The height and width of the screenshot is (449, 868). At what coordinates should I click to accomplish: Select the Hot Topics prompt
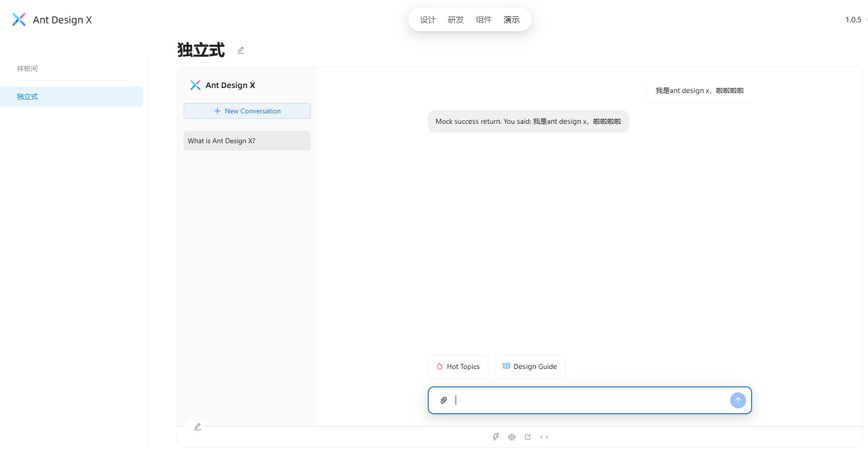pos(458,366)
